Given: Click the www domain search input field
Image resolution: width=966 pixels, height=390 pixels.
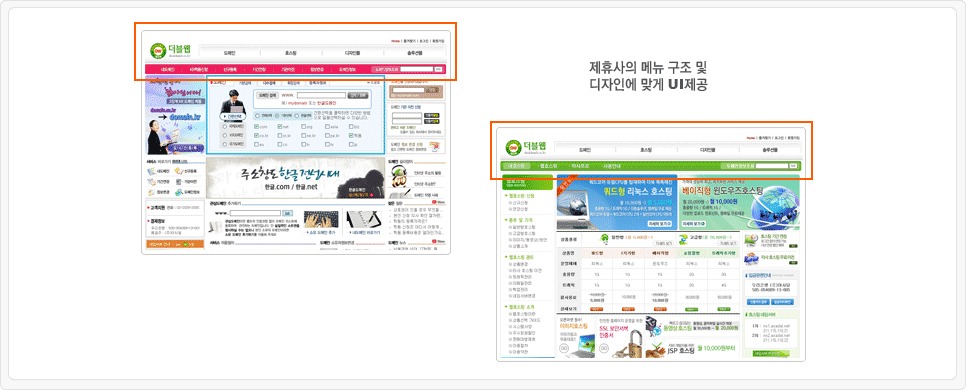Looking at the screenshot, I should [x=321, y=95].
